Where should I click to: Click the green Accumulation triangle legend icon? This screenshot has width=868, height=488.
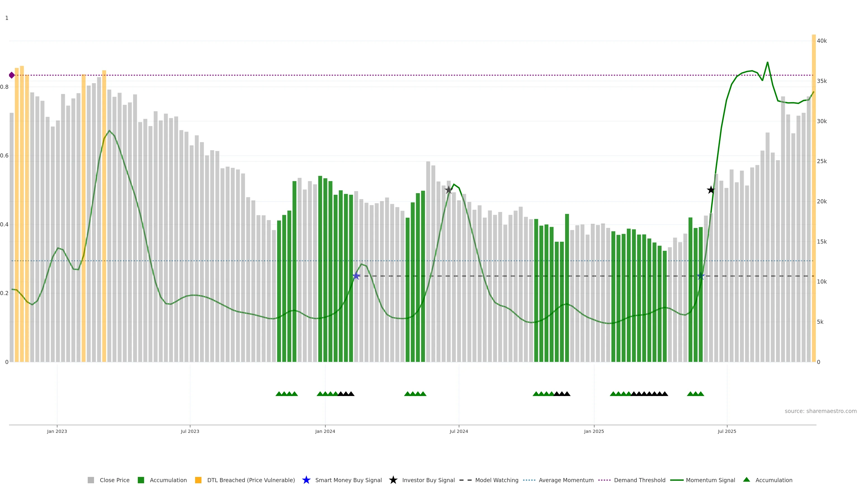[x=746, y=480]
